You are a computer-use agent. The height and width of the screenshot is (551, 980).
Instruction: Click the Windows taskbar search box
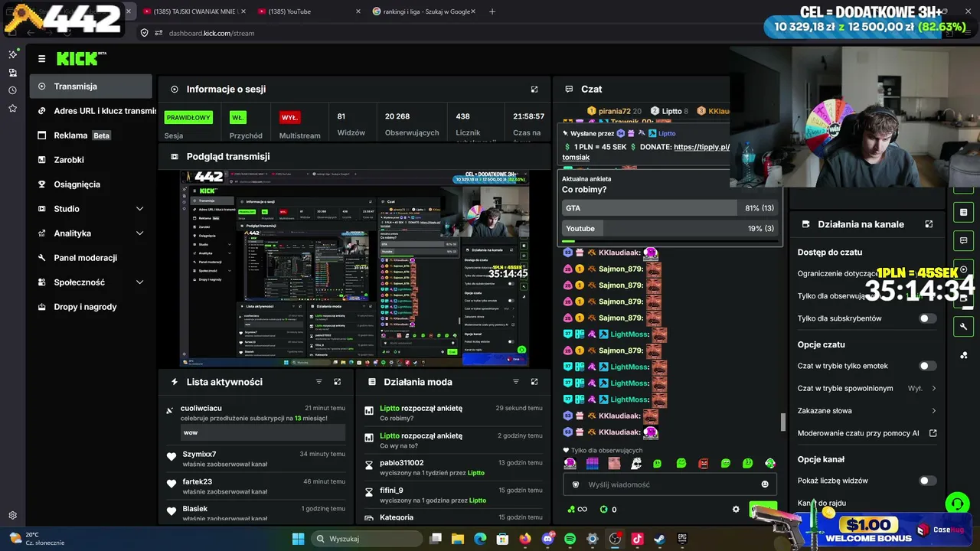pos(366,539)
